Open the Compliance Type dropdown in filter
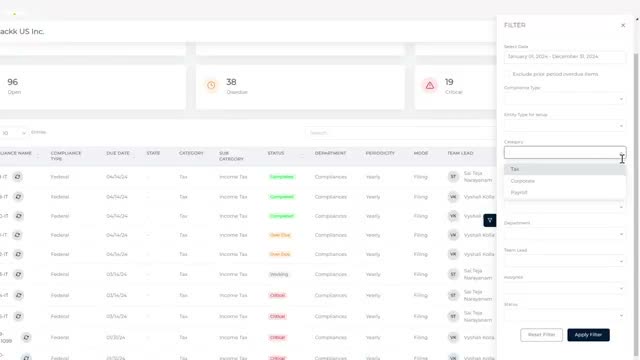Screen dimensions: 640x360 click(x=565, y=99)
